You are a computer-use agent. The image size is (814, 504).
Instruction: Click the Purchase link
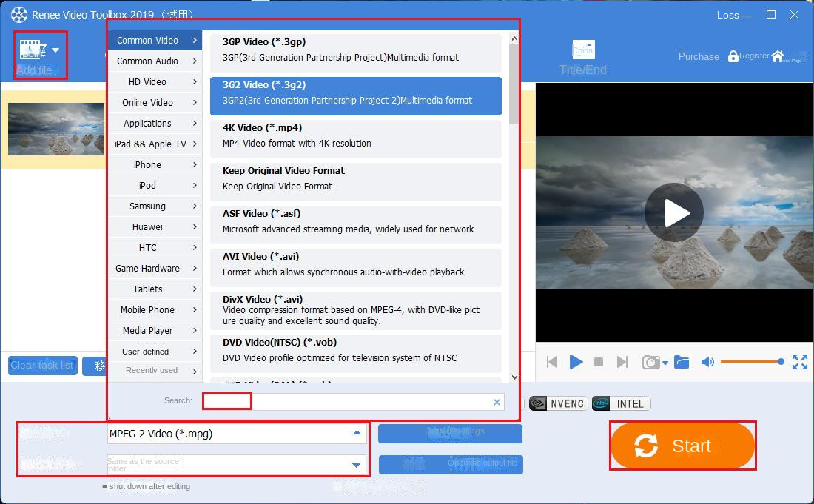(699, 56)
